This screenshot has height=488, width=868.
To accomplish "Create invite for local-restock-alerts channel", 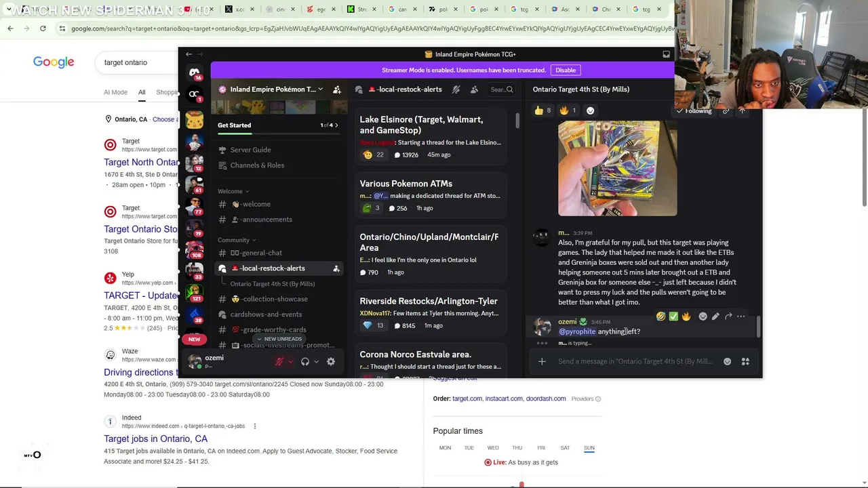I will pos(336,268).
